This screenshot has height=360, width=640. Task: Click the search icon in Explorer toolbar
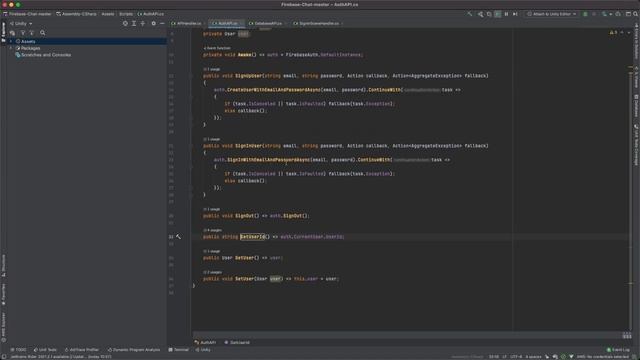point(42,33)
